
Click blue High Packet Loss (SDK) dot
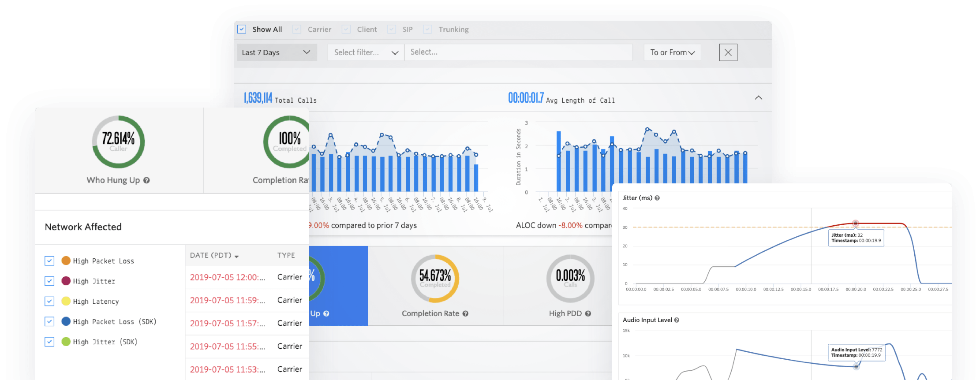coord(66,321)
